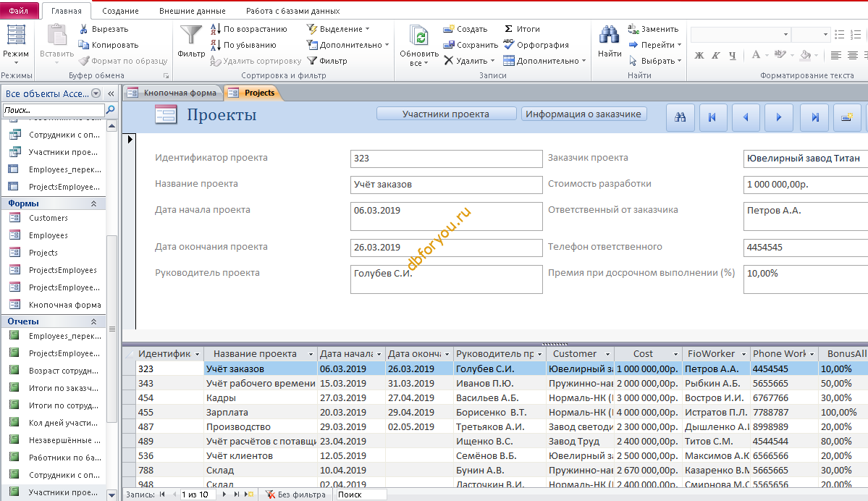Toggle the Итоги totals row
This screenshot has height=501, width=868.
[522, 29]
